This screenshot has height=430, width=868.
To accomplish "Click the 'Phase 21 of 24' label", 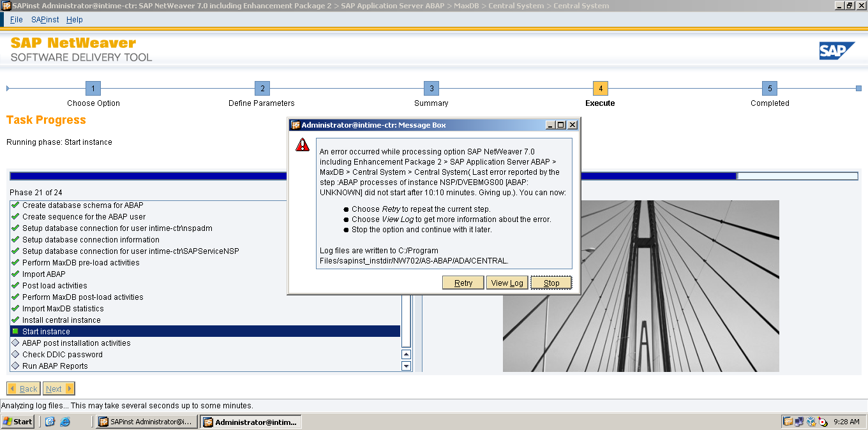I will [36, 193].
